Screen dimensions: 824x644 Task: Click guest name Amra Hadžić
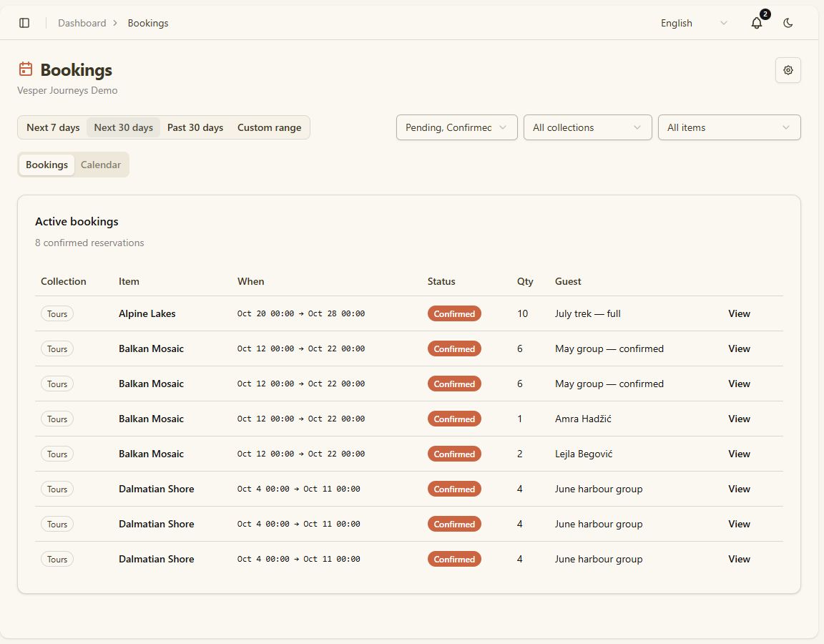[x=583, y=419]
